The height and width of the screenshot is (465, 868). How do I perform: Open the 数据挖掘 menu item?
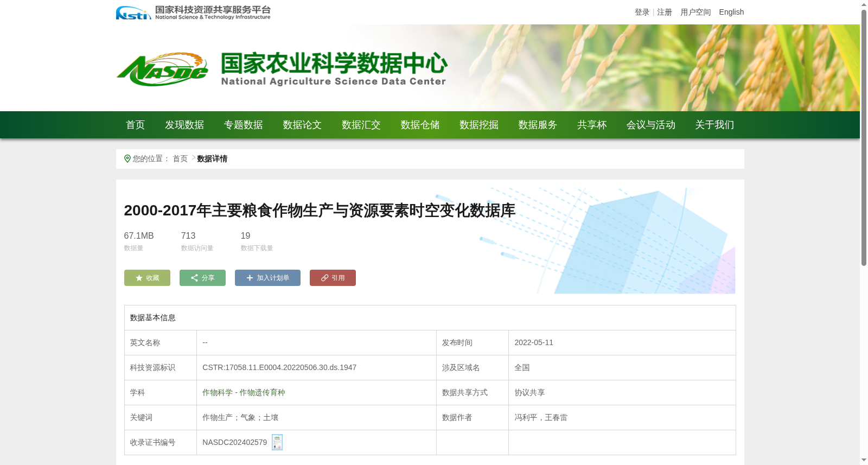tap(479, 125)
